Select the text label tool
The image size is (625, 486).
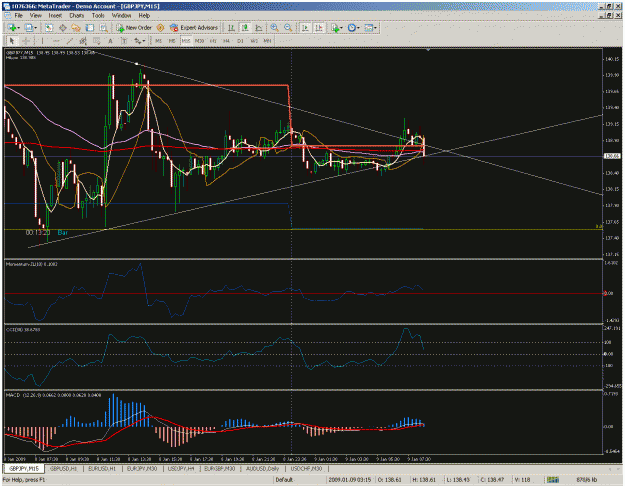point(124,41)
